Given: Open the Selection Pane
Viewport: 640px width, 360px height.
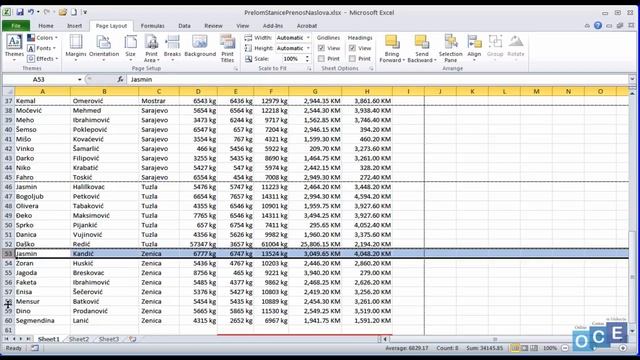Looking at the screenshot, I should pos(451,48).
